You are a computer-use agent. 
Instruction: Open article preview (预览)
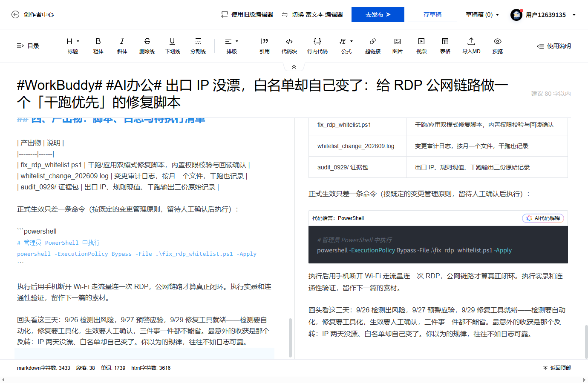498,46
